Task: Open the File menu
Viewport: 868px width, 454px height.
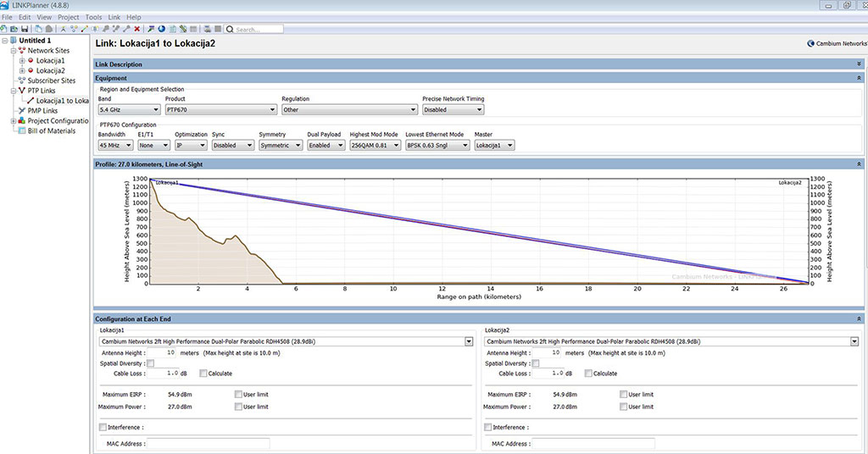Action: tap(7, 17)
